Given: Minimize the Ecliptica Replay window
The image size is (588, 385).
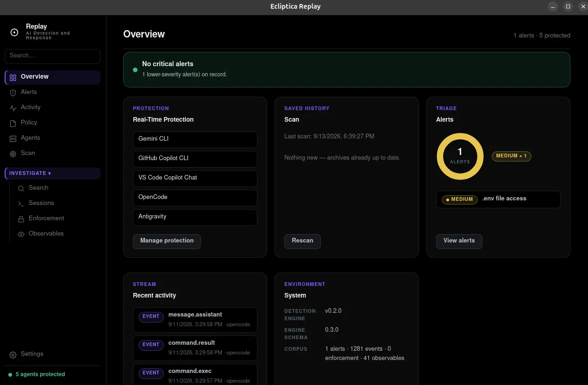Looking at the screenshot, I should pyautogui.click(x=553, y=6).
